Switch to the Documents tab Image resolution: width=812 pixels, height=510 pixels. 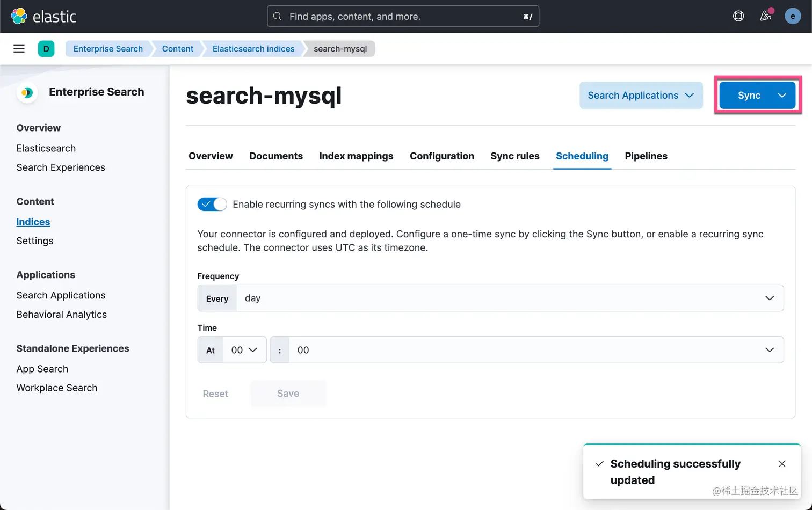[276, 156]
